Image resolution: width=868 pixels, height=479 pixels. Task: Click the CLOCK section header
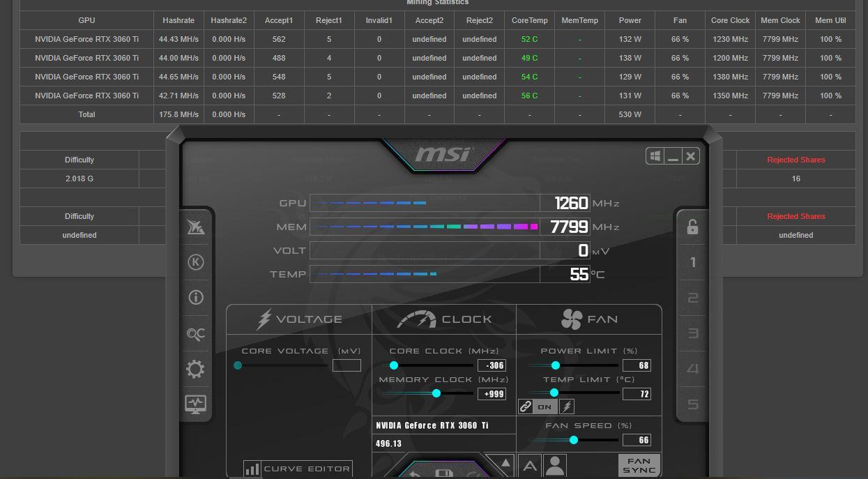coord(445,319)
